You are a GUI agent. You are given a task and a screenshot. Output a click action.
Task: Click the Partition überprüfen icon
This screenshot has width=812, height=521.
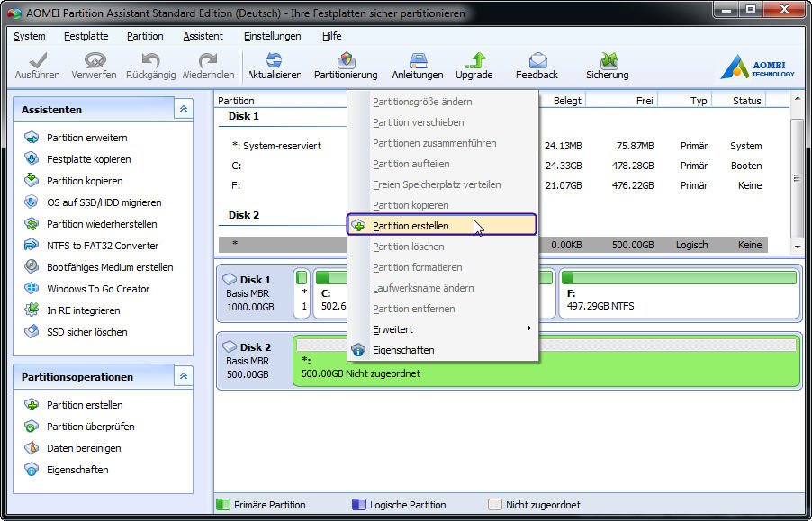(32, 427)
